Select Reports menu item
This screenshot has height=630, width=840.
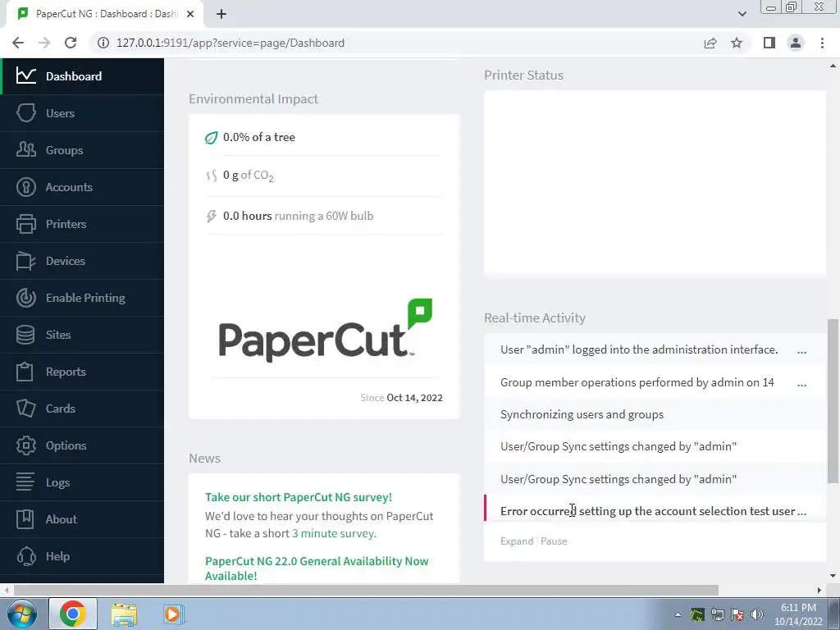(82, 372)
